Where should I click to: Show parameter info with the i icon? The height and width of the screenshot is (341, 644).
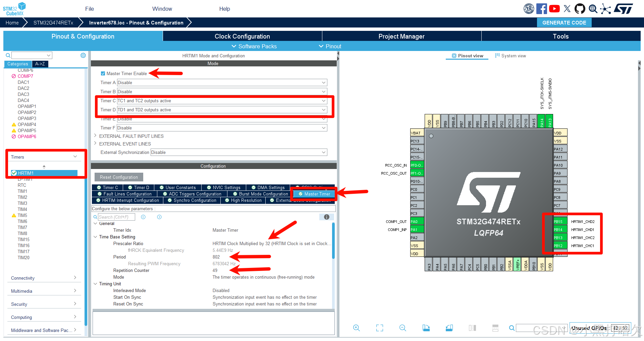click(x=326, y=217)
